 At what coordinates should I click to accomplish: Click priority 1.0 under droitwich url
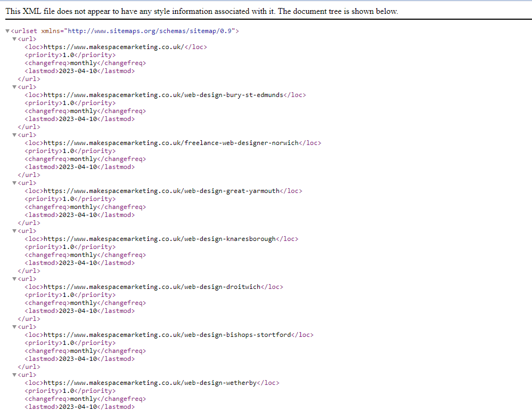tap(70, 295)
